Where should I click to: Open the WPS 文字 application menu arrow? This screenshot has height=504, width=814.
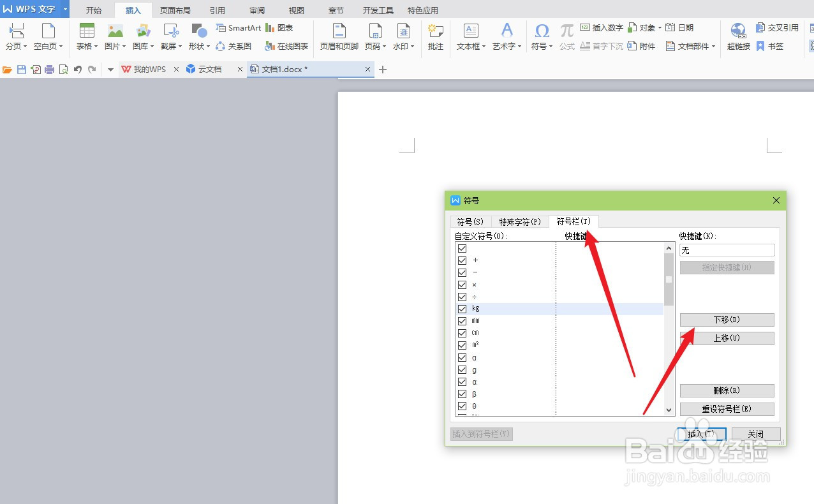point(65,9)
